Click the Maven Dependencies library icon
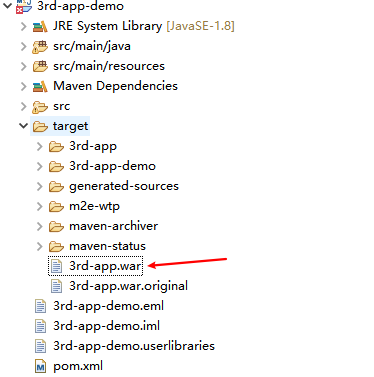 tap(40, 86)
